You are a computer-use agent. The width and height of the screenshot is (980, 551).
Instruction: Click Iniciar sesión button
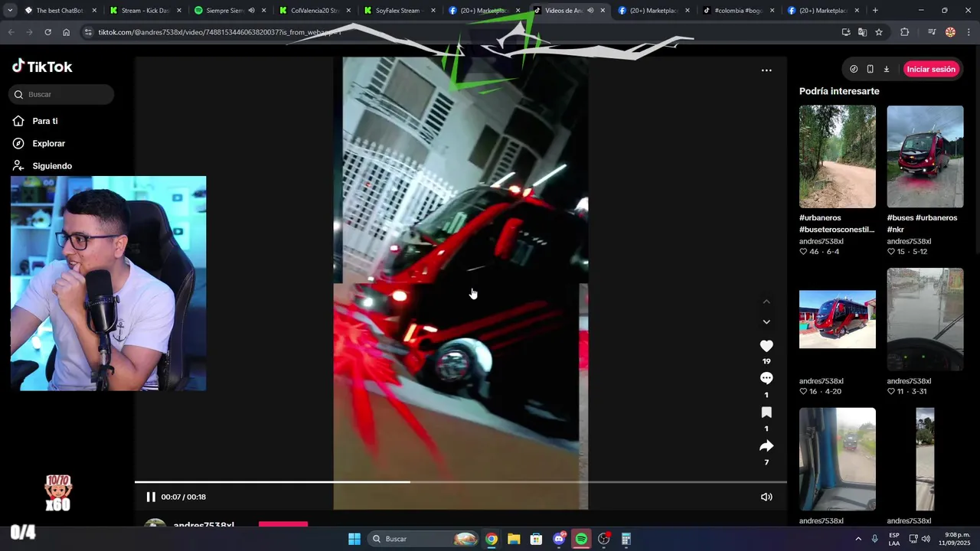coord(931,69)
